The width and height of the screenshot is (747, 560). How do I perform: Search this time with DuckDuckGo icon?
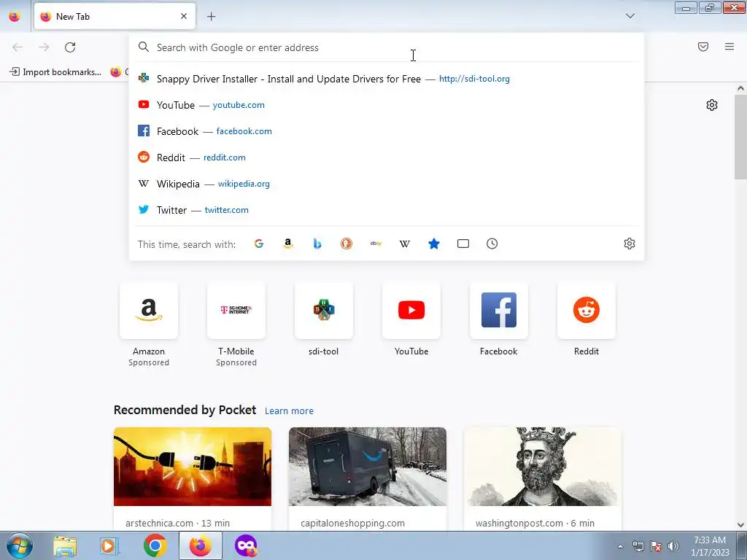347,244
